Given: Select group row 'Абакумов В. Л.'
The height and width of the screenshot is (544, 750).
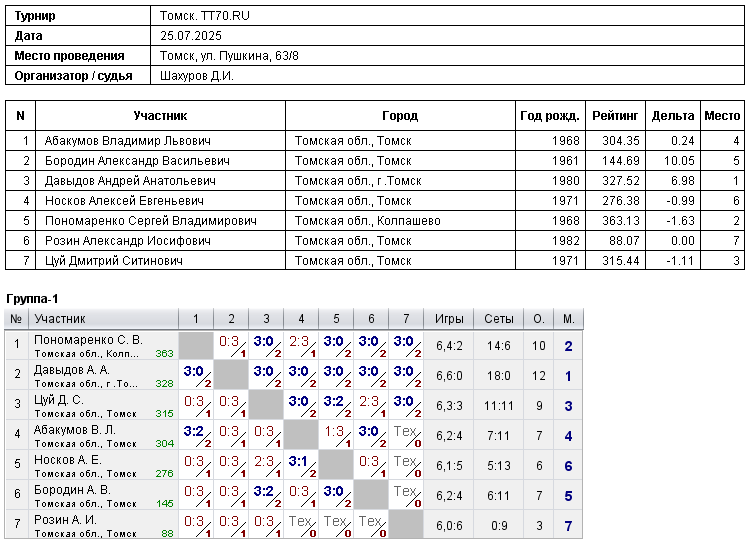Looking at the screenshot, I should [294, 436].
